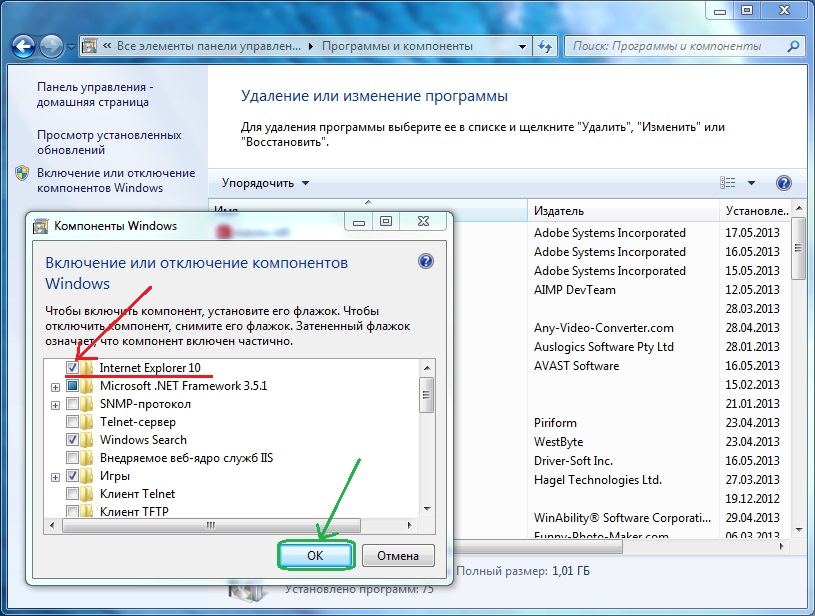
Task: Sort by Установлено column header
Action: (x=756, y=211)
